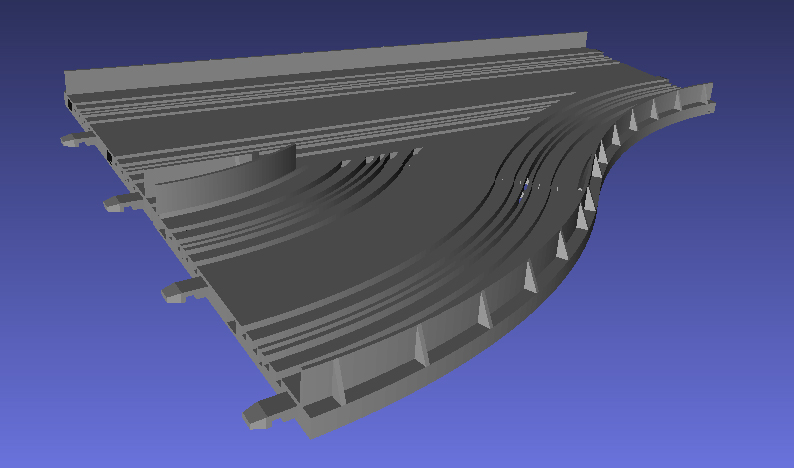
Task: Click the black rectangular opening on left end
Action: click(109, 156)
